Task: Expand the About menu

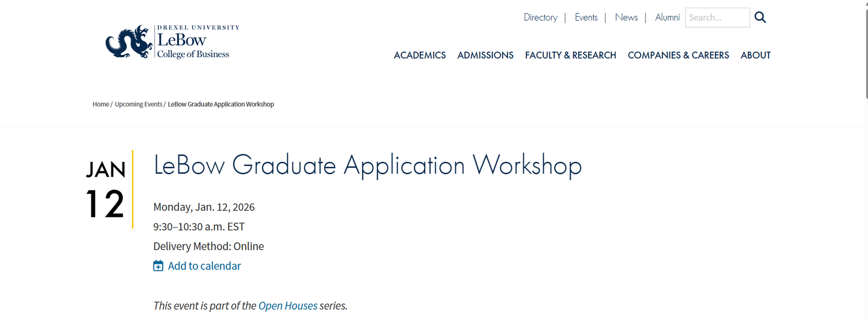Action: [755, 55]
